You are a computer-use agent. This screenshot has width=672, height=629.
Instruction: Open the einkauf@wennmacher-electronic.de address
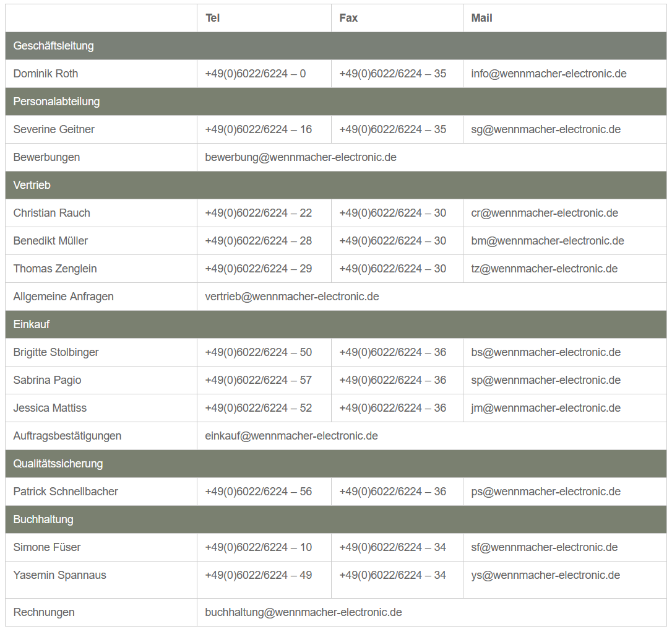coord(291,436)
